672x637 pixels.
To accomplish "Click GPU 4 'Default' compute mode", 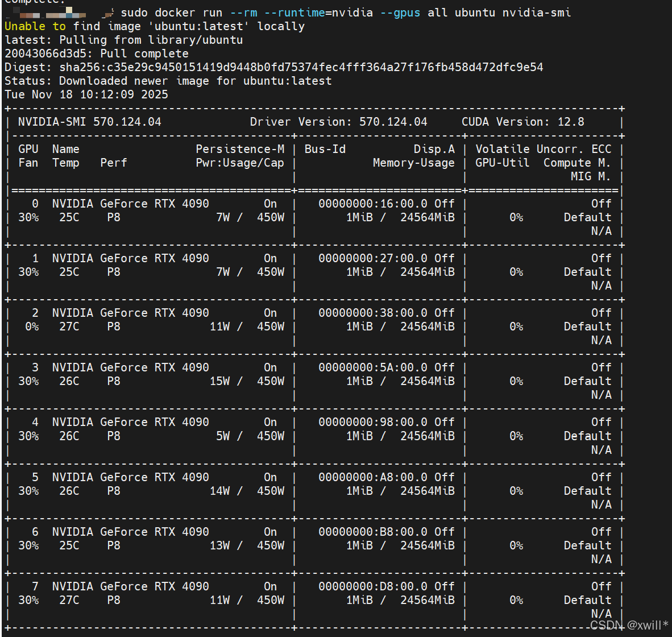I will (x=587, y=436).
